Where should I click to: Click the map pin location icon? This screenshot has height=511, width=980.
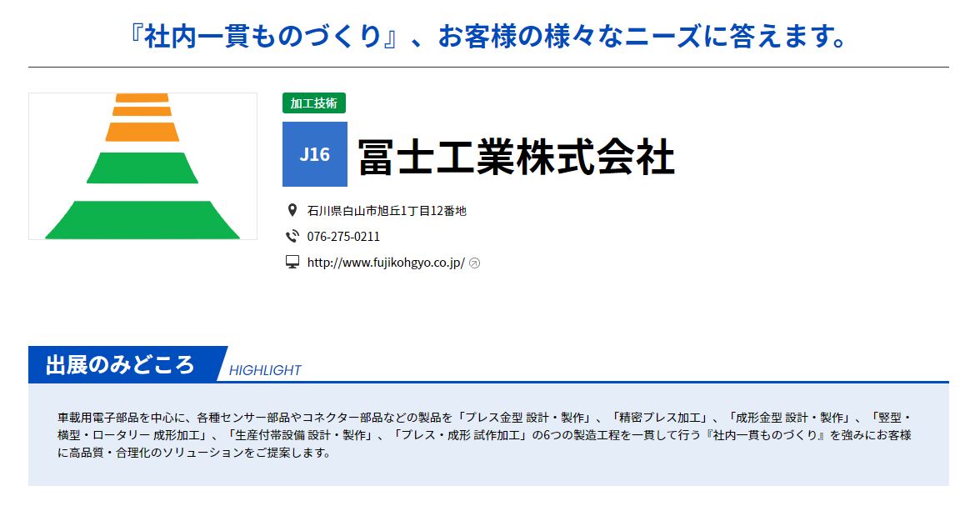point(292,210)
